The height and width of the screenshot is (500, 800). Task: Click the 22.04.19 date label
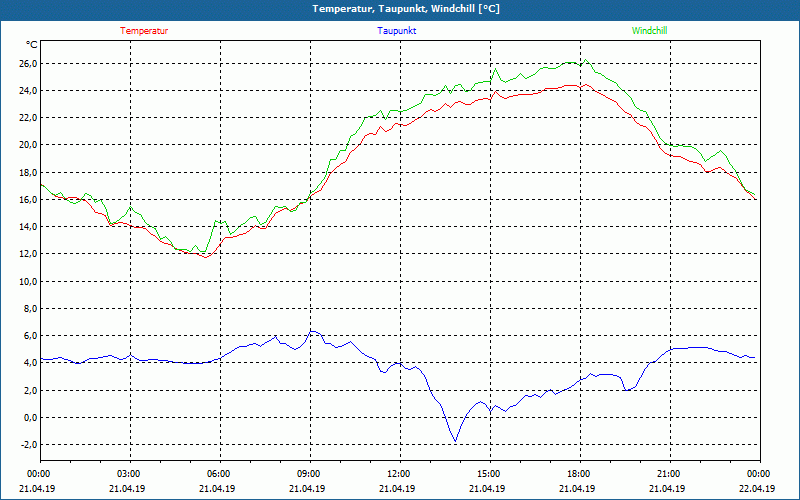[757, 489]
